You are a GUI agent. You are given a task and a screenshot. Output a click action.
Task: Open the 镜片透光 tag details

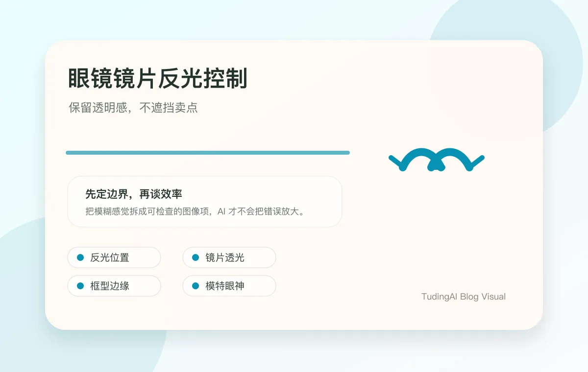pyautogui.click(x=229, y=257)
